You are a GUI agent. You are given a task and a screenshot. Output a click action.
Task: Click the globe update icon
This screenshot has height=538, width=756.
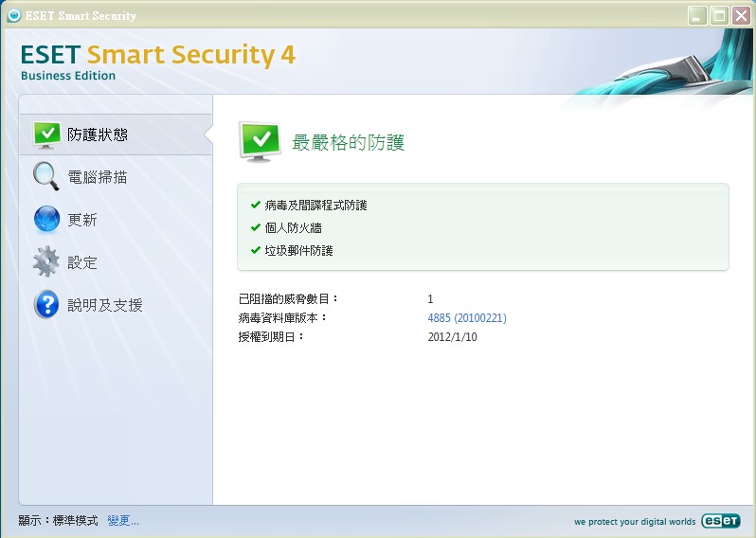(46, 219)
